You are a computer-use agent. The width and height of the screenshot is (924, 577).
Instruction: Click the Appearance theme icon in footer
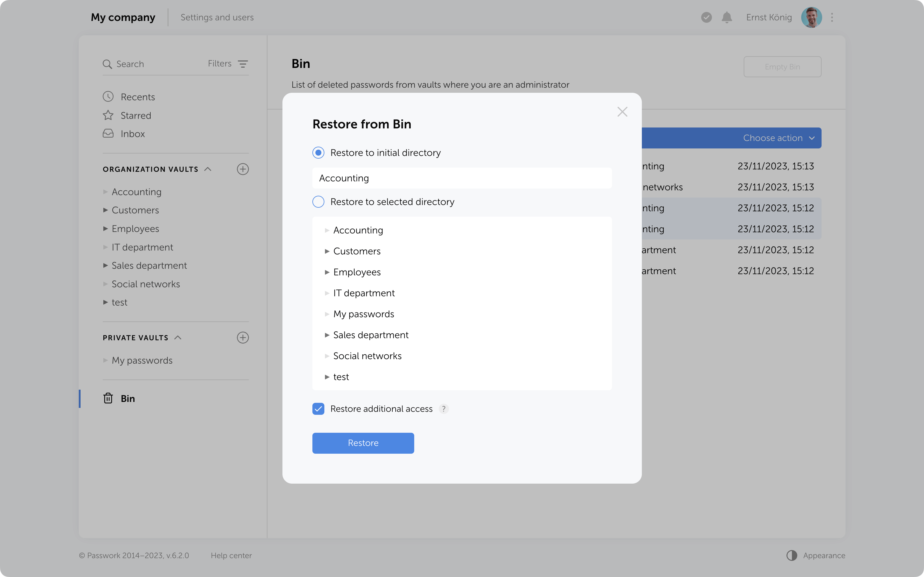792,555
